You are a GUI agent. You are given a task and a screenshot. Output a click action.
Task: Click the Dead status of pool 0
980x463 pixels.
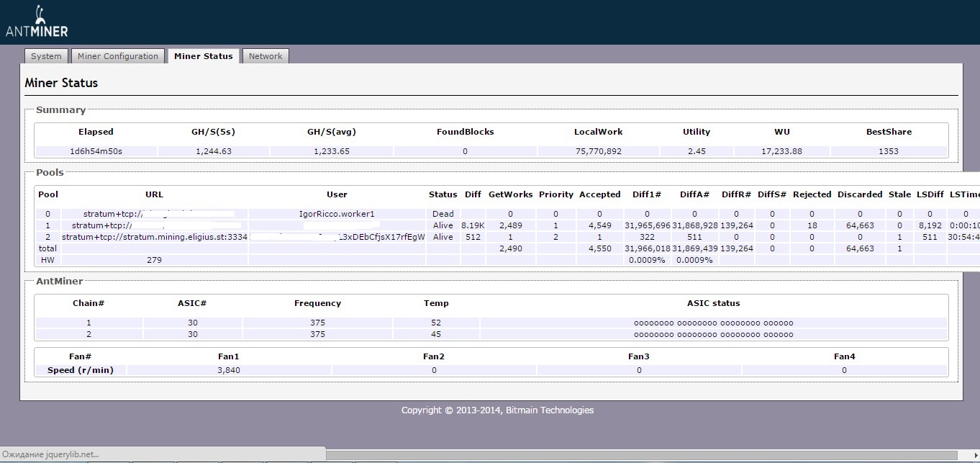443,214
